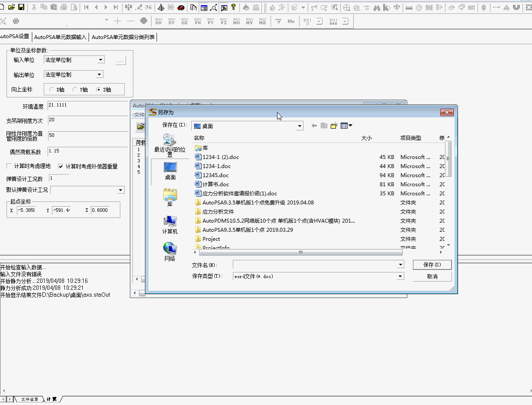Click the 文件名 input field
Screen dimensions: 532x405
point(315,265)
